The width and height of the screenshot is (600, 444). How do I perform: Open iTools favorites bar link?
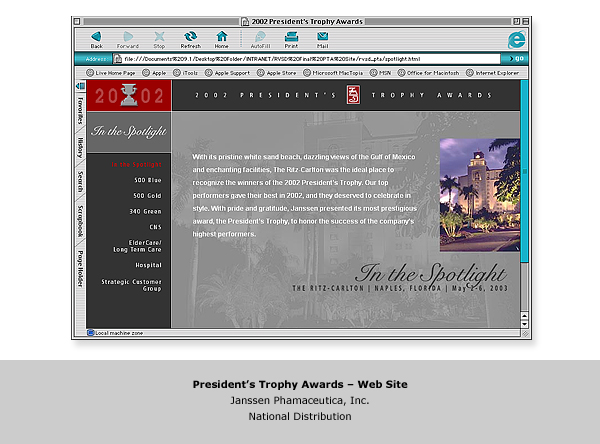pyautogui.click(x=186, y=73)
